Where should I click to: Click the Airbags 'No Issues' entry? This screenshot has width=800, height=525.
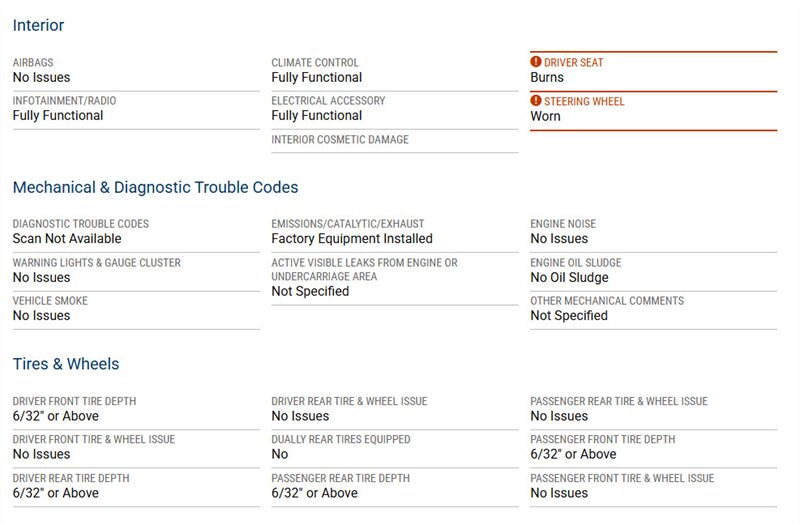(x=41, y=77)
